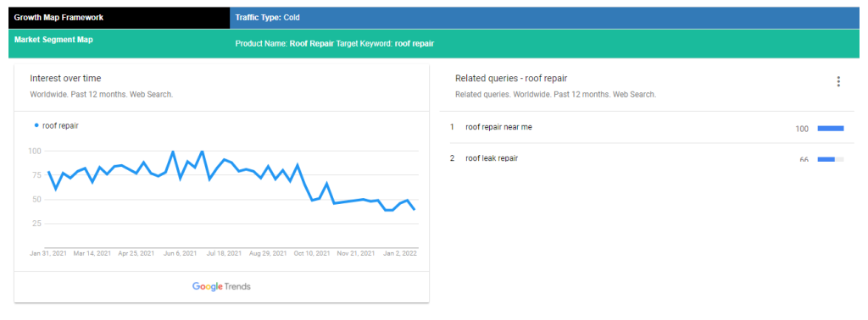Click the score 100 for roof repair near me
868x320 pixels.
point(802,129)
